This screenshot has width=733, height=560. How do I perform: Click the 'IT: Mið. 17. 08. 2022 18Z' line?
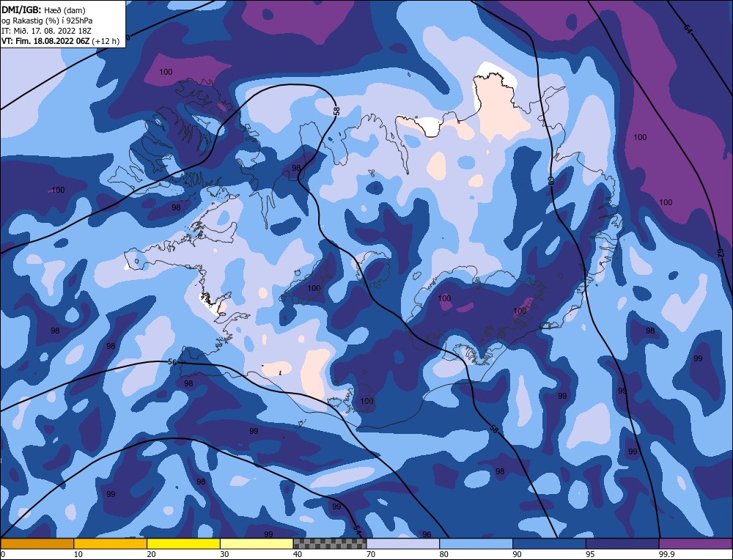click(46, 30)
